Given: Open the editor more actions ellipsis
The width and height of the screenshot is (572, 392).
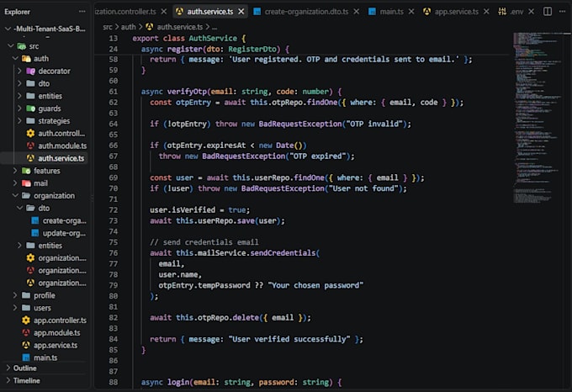Looking at the screenshot, I should pos(562,11).
